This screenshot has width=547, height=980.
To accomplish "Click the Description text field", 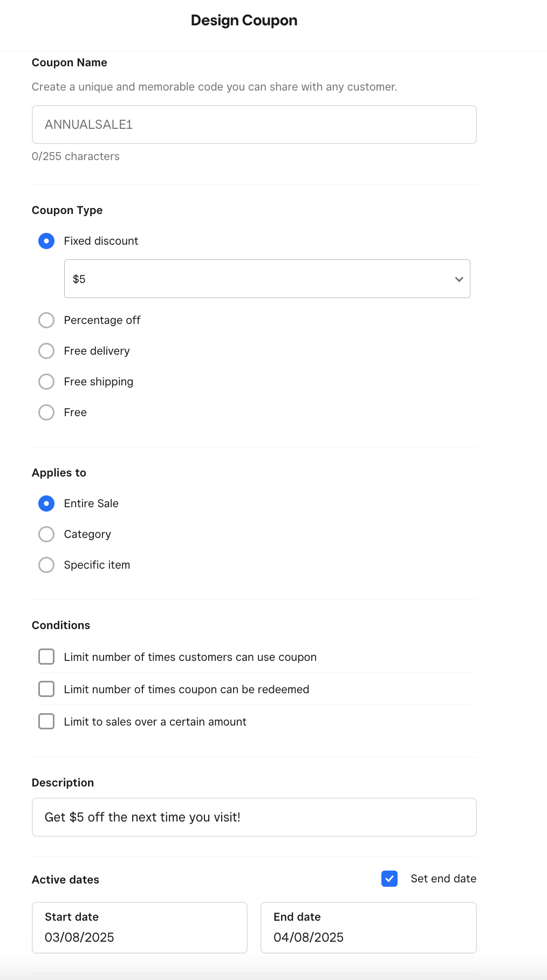I will pyautogui.click(x=254, y=817).
